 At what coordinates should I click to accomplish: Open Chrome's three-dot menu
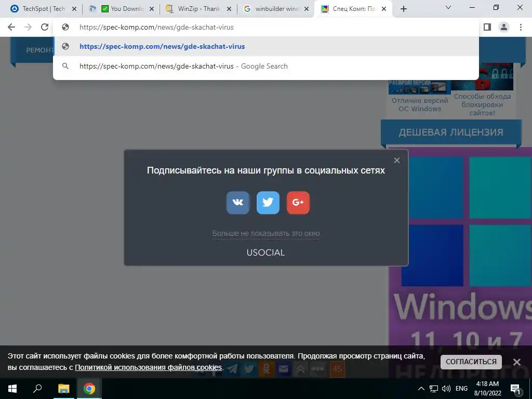521,27
